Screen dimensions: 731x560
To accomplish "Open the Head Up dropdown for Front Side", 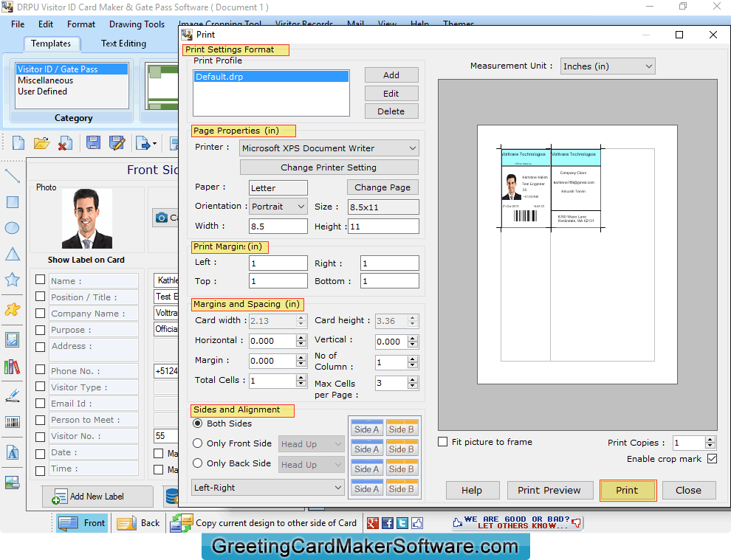I will 312,444.
